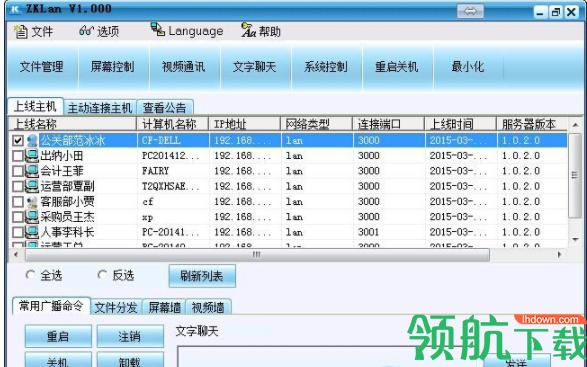Check the 客服部小贾 host checkbox
This screenshot has height=367, width=587.
pyautogui.click(x=18, y=201)
